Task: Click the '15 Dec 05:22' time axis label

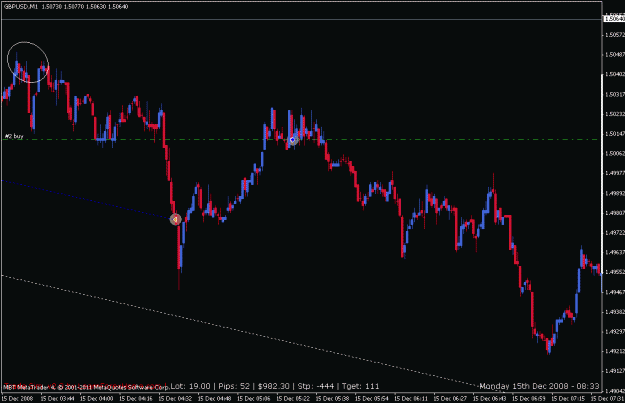Action: (x=293, y=398)
